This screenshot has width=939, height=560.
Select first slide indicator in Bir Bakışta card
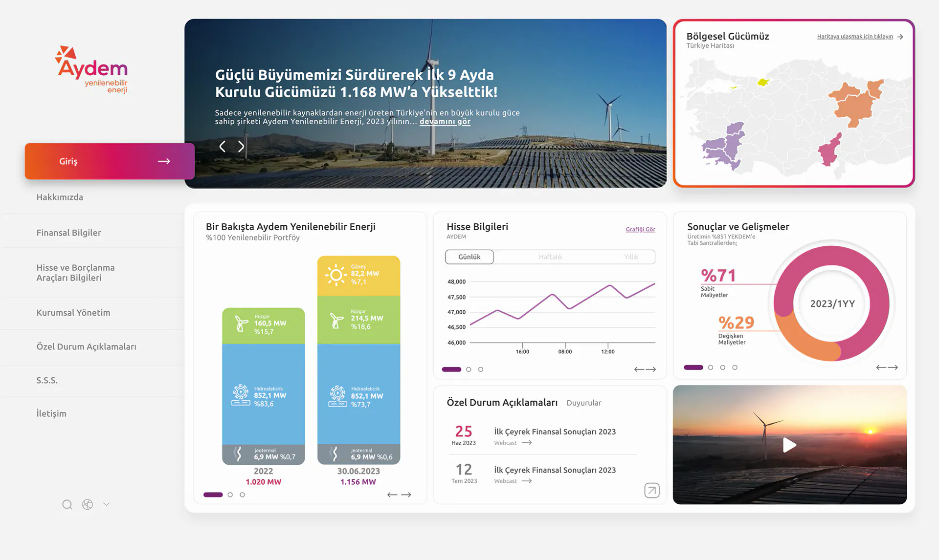pyautogui.click(x=213, y=495)
